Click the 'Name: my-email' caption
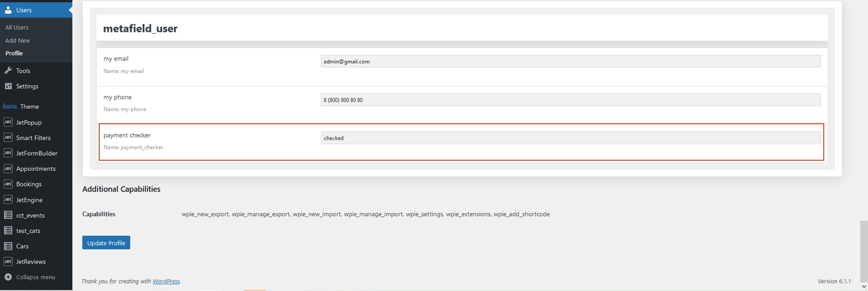Image resolution: width=868 pixels, height=291 pixels. point(123,71)
